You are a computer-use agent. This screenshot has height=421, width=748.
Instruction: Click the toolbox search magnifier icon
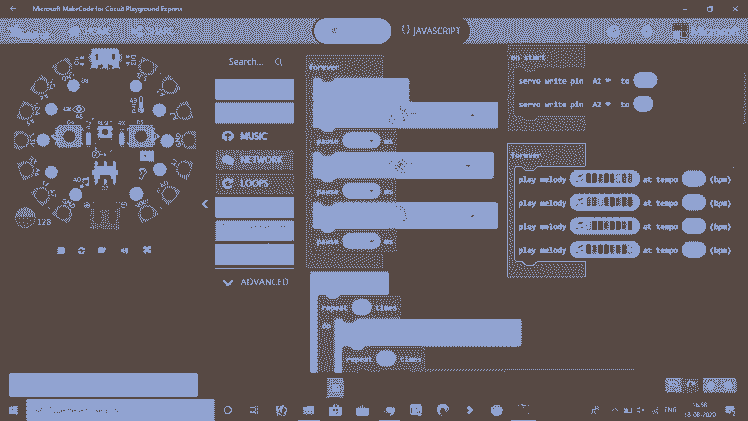point(279,62)
